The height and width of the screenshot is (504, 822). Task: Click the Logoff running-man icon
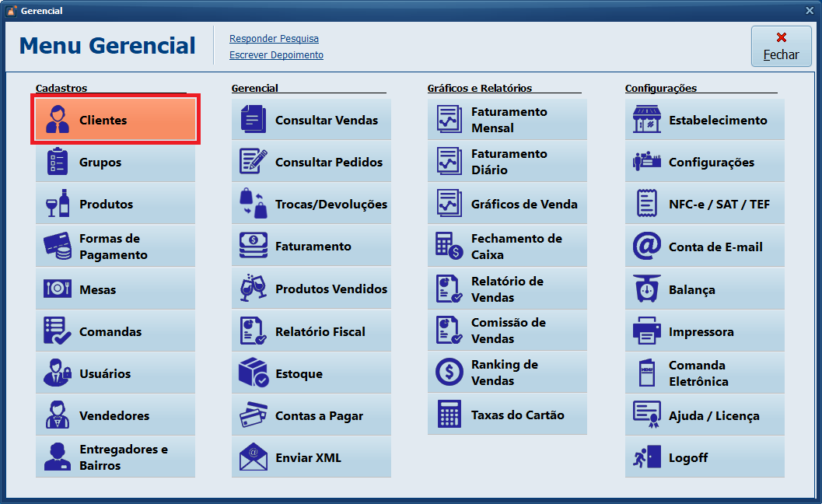tap(646, 457)
